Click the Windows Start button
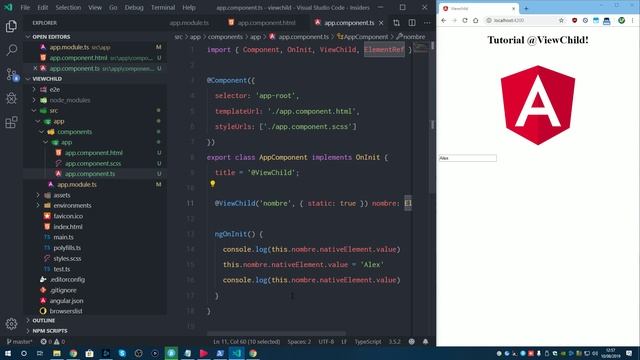Screen dimensions: 640x360 (x=8, y=353)
